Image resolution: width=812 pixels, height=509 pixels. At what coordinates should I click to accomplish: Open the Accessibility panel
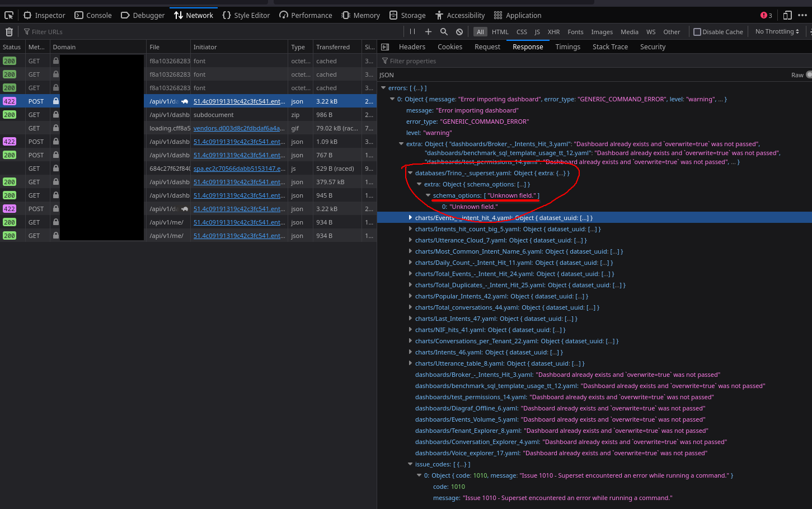(x=460, y=15)
